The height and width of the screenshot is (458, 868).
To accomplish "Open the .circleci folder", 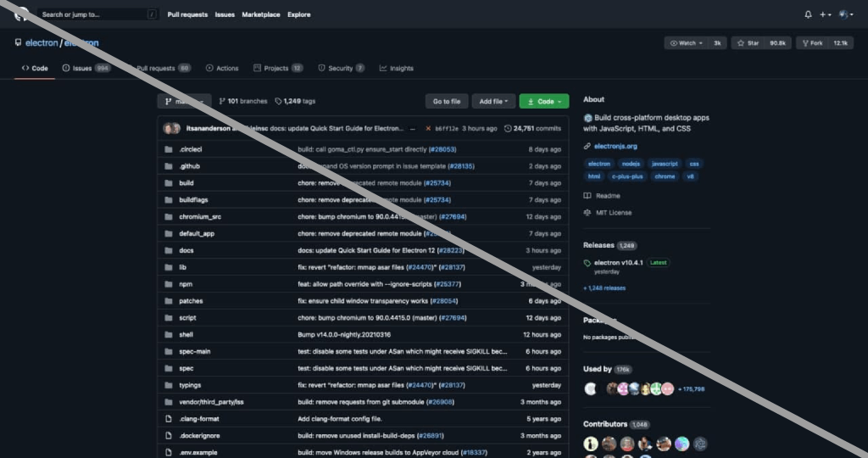I will 191,149.
